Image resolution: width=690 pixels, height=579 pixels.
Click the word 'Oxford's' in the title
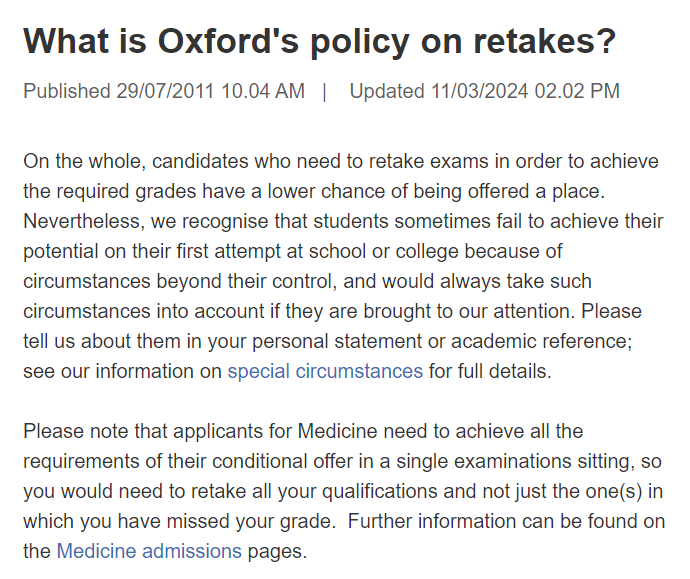tap(228, 41)
